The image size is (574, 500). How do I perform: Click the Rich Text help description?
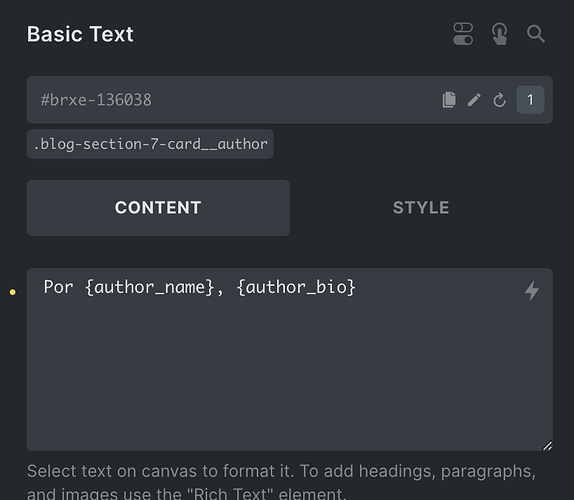pyautogui.click(x=281, y=482)
